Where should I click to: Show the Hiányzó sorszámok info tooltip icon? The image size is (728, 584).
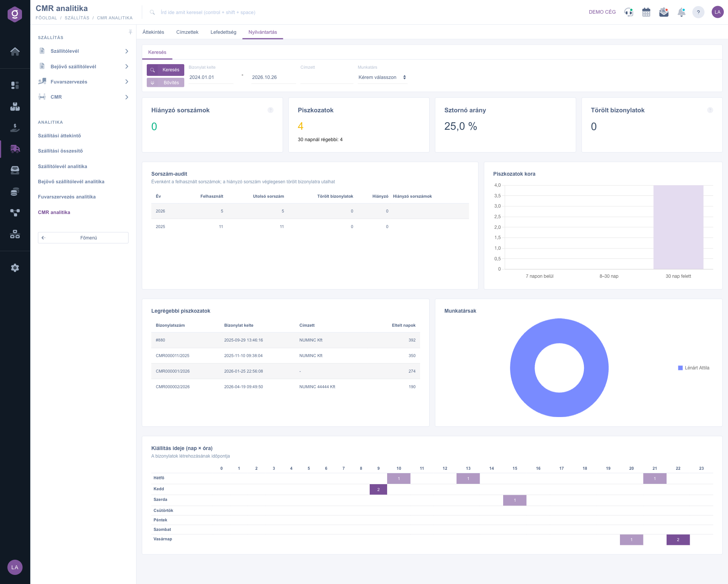pos(270,110)
